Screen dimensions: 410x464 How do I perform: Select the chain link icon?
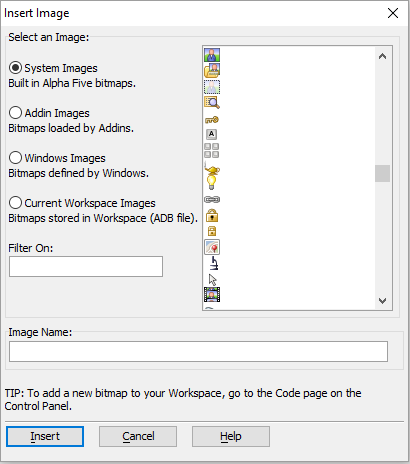(x=212, y=200)
